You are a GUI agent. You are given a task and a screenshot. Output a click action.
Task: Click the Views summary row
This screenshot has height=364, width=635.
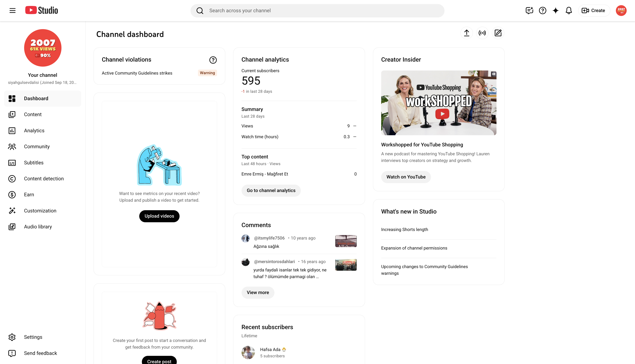point(299,126)
